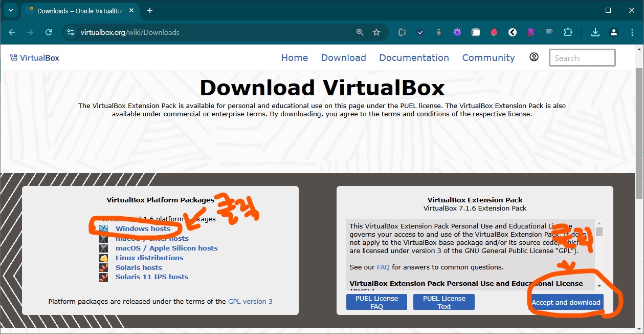Image resolution: width=644 pixels, height=334 pixels.
Task: Click the Solaris hosts link
Action: click(139, 267)
